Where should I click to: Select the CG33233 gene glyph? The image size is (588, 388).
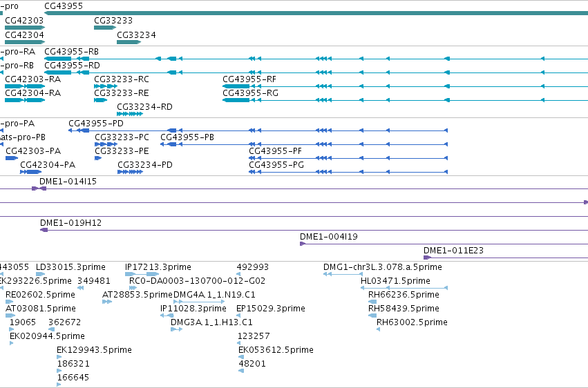click(x=105, y=28)
